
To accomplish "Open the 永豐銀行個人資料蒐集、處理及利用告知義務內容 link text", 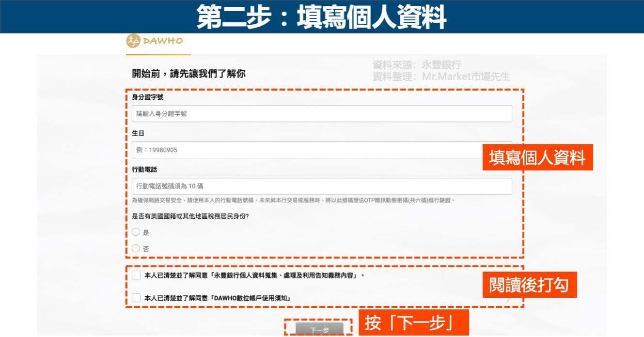I will 285,276.
